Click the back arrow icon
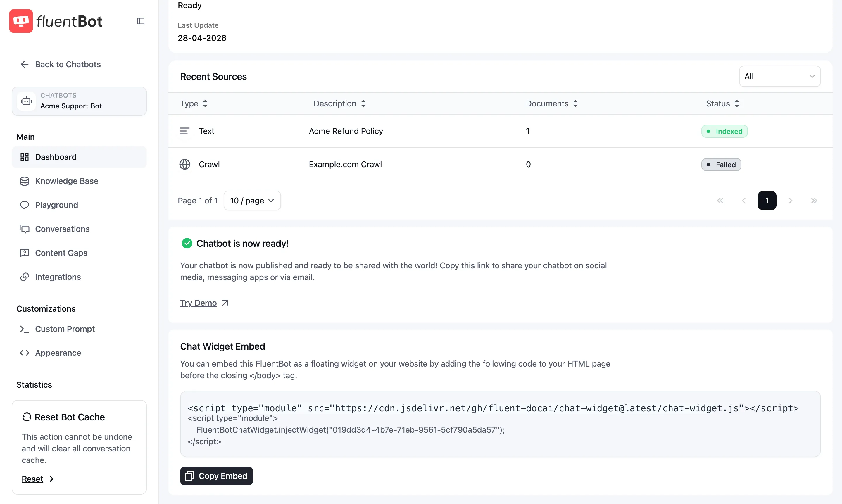 click(25, 64)
